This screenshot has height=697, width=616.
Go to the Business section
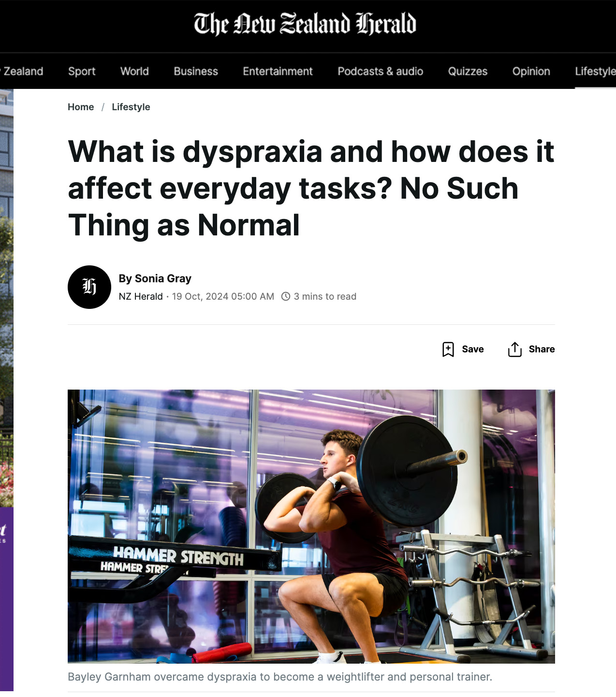pyautogui.click(x=196, y=71)
